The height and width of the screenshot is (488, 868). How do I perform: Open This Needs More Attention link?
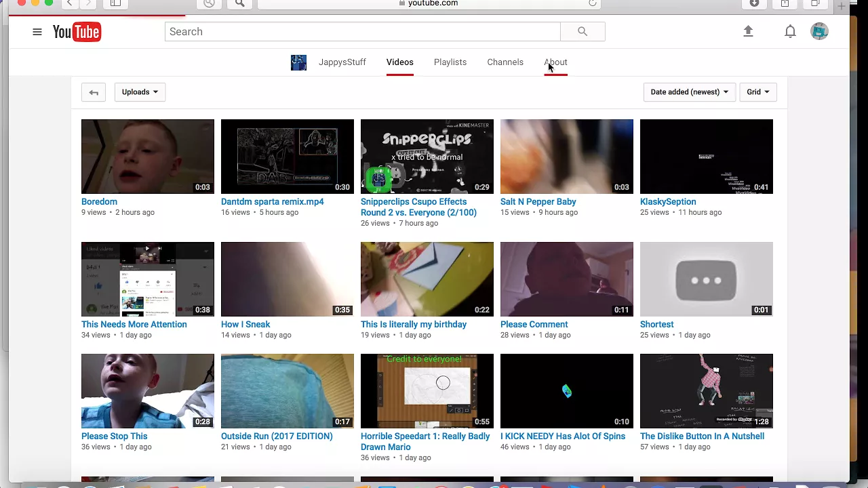134,325
